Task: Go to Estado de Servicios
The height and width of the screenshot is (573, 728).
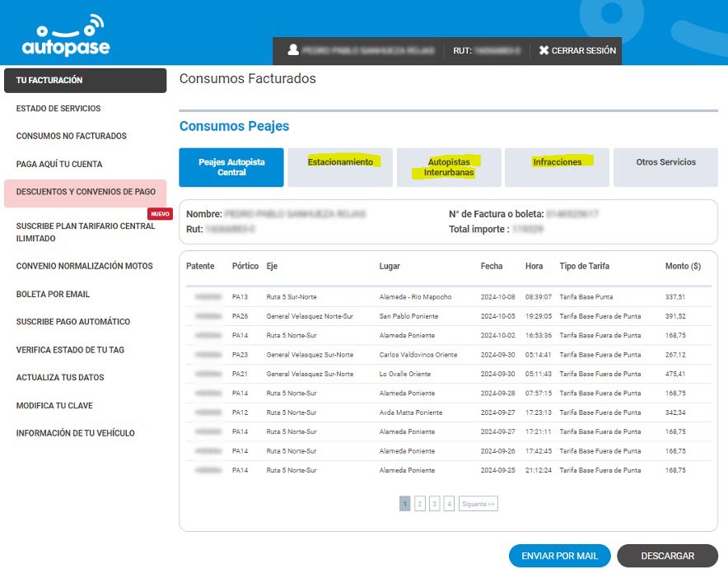Action: point(58,109)
